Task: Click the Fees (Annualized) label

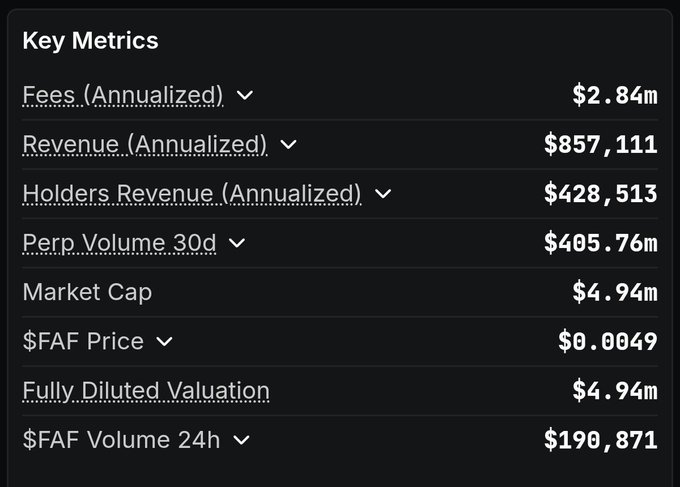Action: 122,95
